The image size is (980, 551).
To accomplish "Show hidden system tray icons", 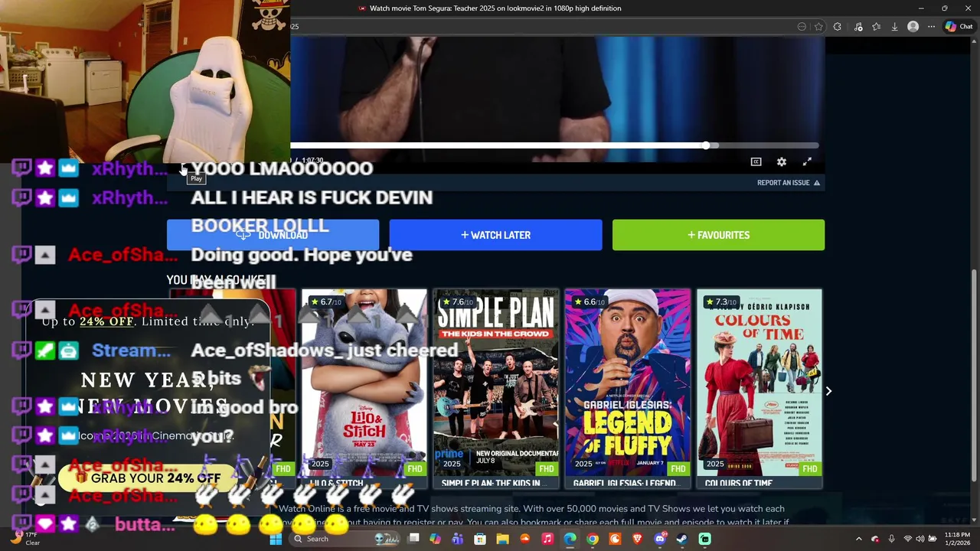I will pos(858,539).
